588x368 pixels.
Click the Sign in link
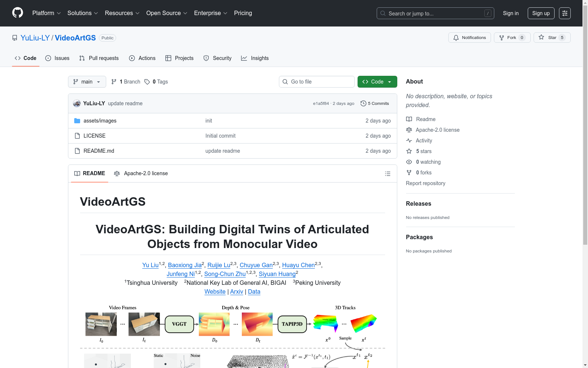[x=511, y=13]
